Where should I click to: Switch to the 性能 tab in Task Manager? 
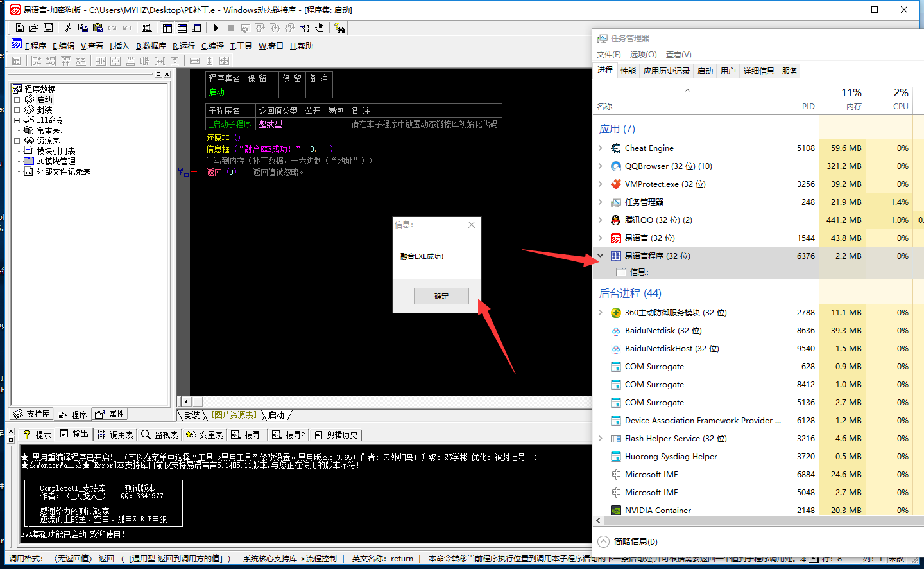(628, 71)
